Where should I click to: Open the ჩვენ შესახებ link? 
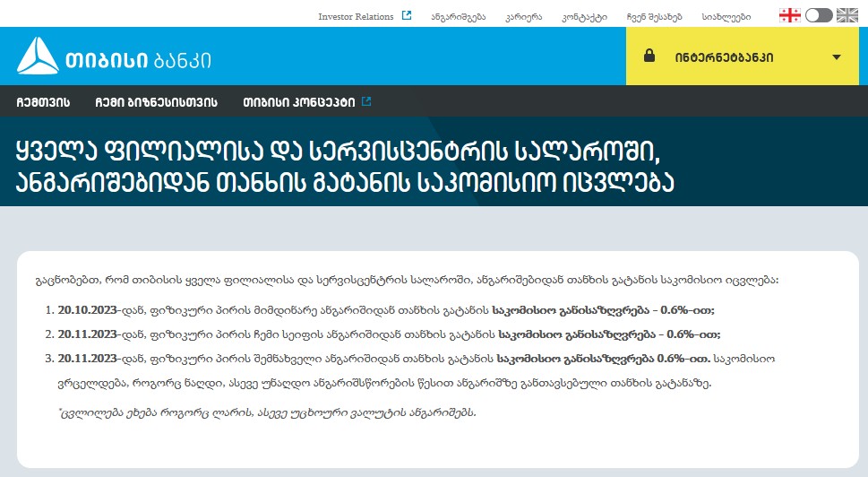pyautogui.click(x=654, y=17)
